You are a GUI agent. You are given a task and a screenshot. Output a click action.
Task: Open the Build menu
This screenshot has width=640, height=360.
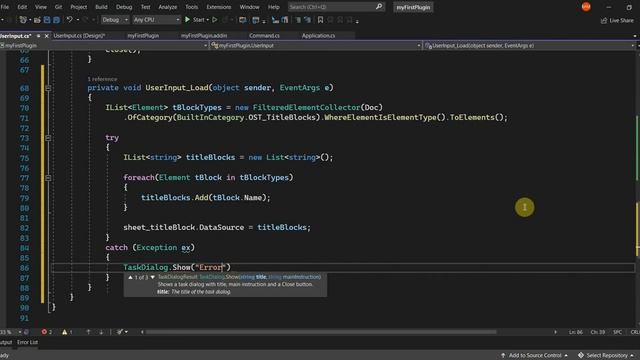[101, 7]
